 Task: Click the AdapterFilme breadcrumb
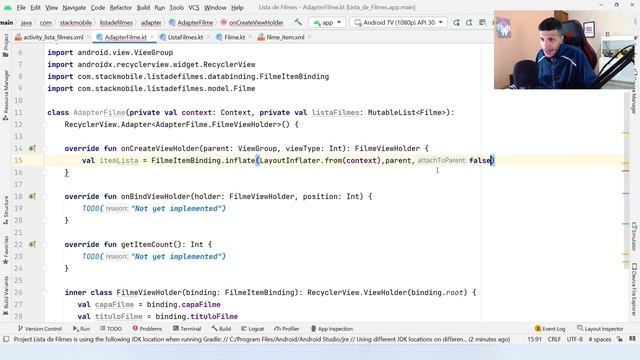pyautogui.click(x=191, y=23)
